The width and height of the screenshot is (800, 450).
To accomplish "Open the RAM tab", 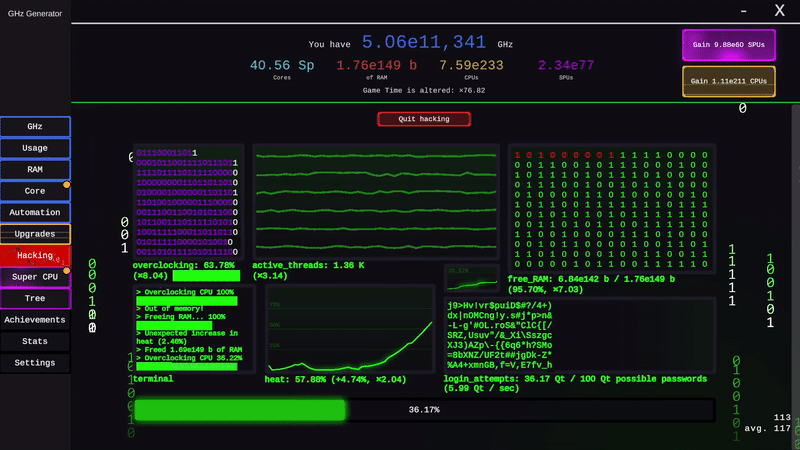I will point(35,169).
